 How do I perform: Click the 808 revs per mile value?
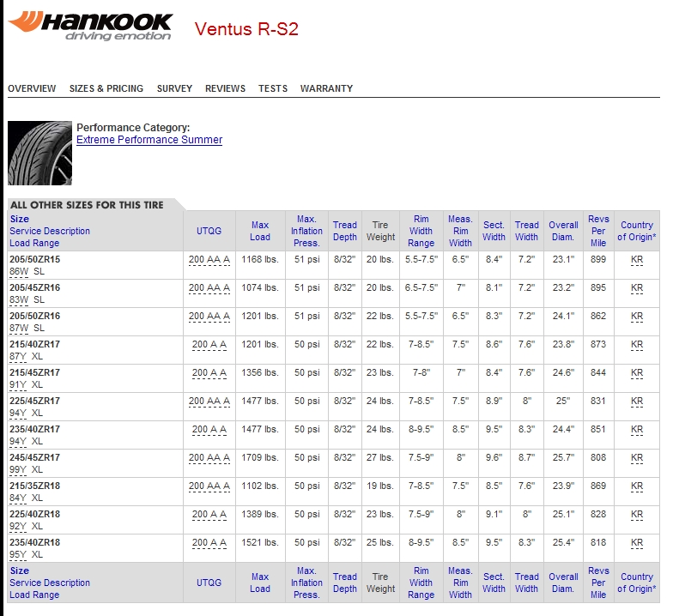click(x=597, y=457)
